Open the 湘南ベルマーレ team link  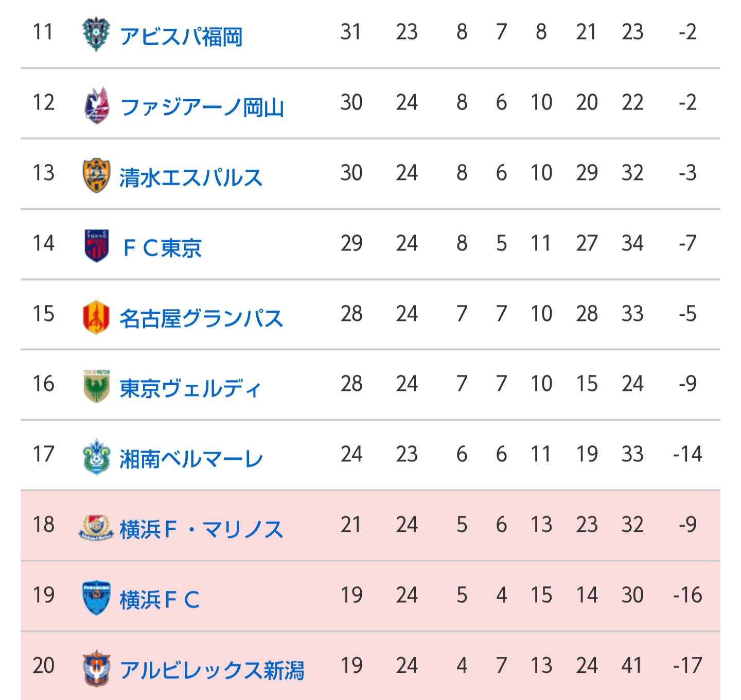pyautogui.click(x=191, y=459)
